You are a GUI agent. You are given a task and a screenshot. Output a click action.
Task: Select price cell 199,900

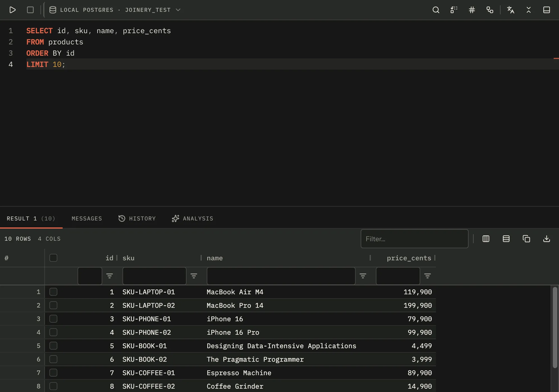point(418,306)
